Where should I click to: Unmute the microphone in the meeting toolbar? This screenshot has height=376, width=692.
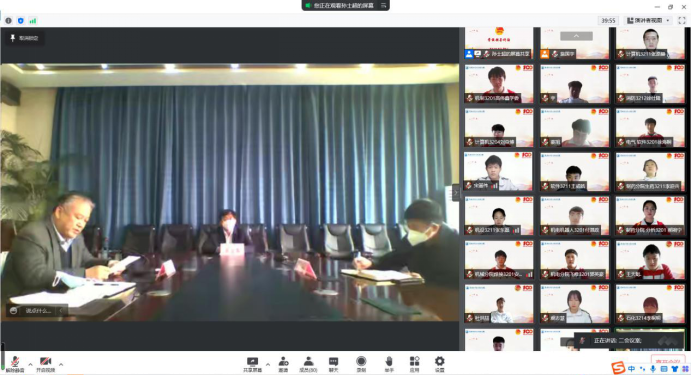coord(15,364)
